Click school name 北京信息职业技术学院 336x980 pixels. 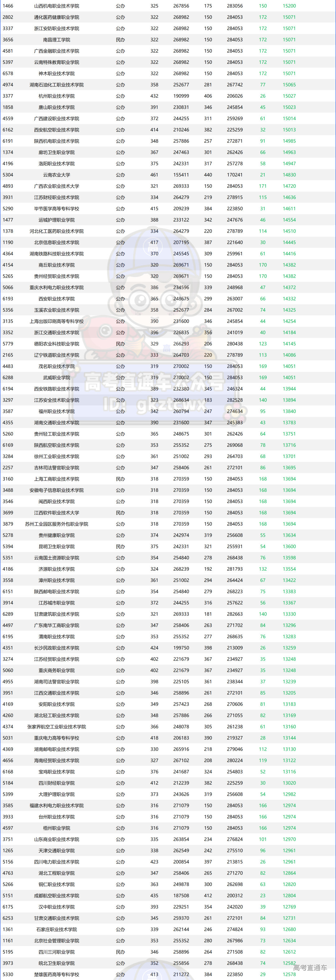tap(57, 243)
